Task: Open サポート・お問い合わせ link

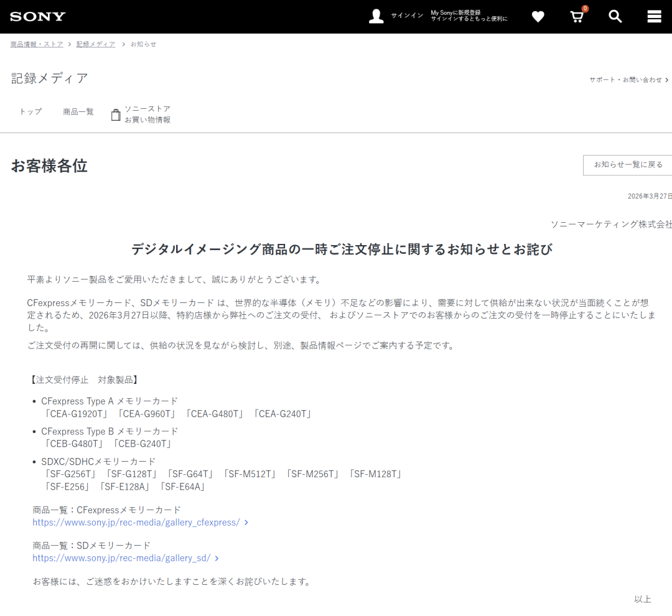Action: click(x=625, y=80)
